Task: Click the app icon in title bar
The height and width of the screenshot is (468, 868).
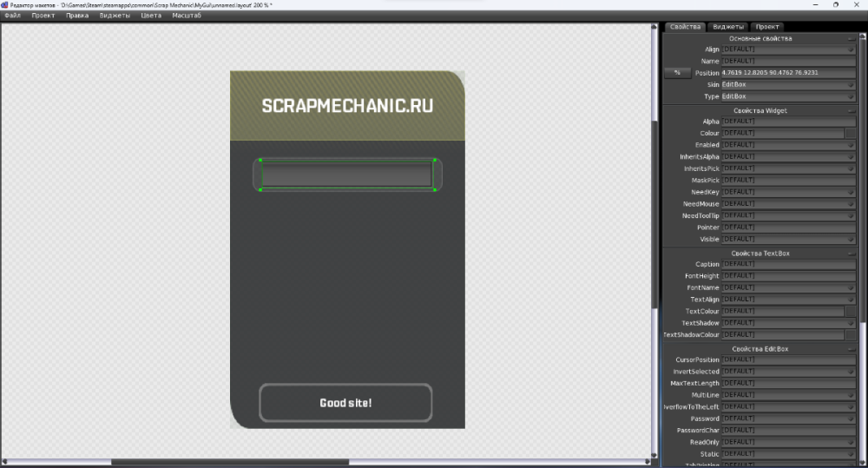Action: tap(5, 5)
